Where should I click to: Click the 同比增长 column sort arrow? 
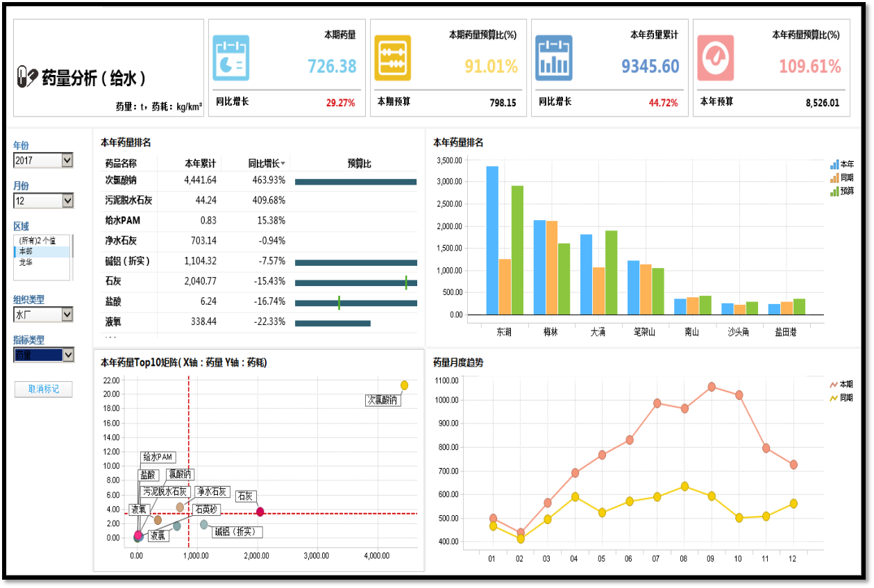[283, 164]
